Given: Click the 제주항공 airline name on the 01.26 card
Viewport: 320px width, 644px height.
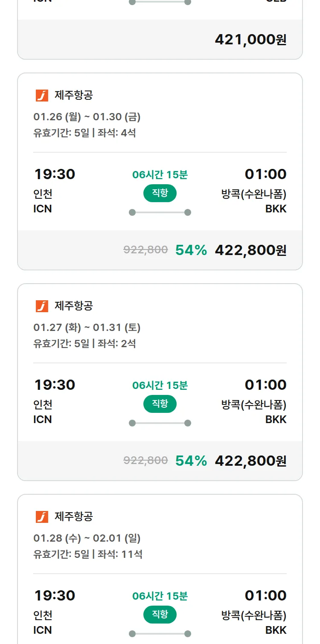Looking at the screenshot, I should (x=73, y=95).
